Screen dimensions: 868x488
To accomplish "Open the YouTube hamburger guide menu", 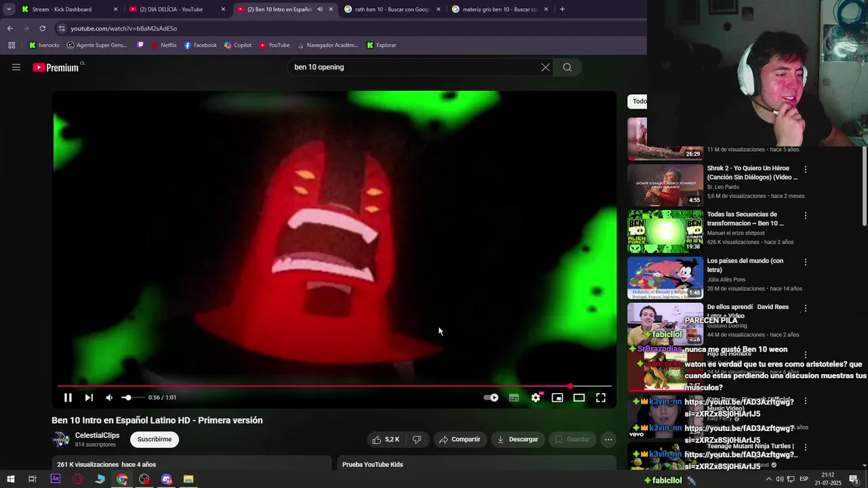I will (x=16, y=67).
